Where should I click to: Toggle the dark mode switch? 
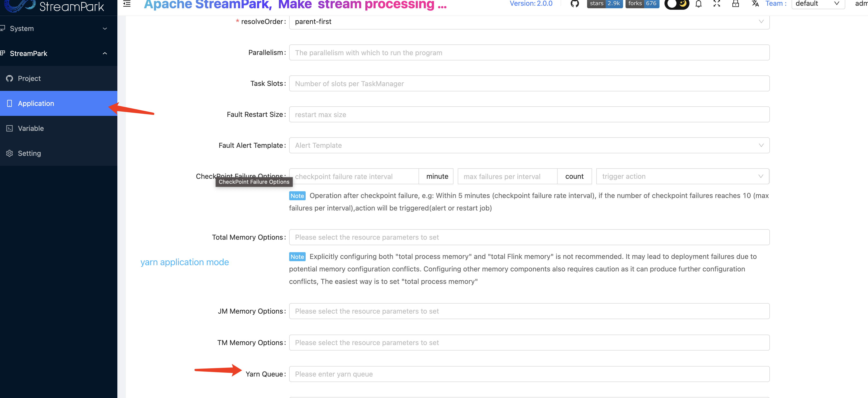(677, 4)
